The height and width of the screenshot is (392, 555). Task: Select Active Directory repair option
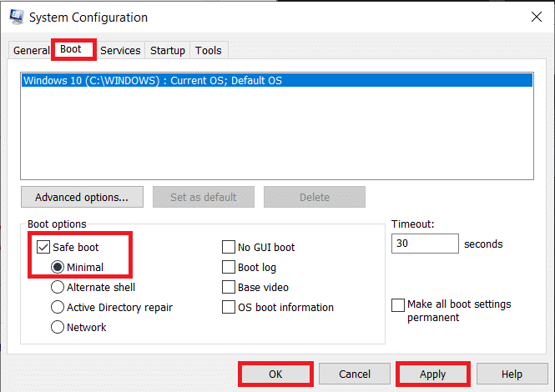(58, 308)
